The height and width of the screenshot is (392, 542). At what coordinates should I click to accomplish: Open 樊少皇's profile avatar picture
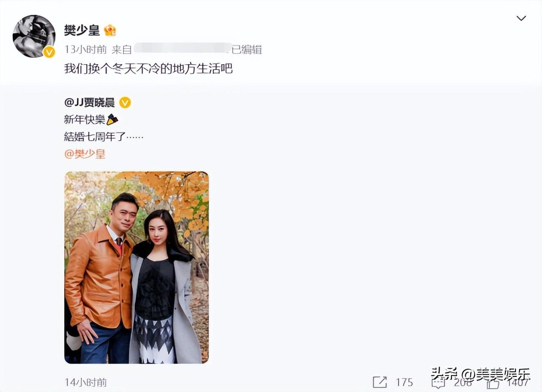34,36
